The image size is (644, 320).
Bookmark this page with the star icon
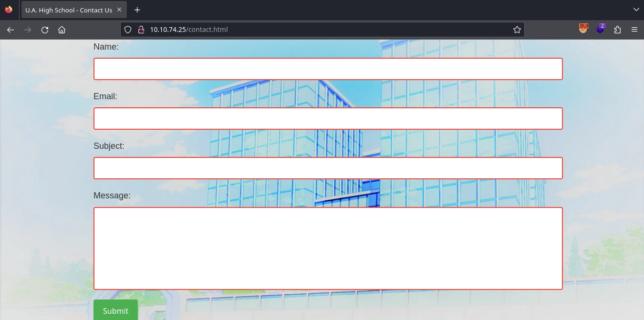coord(517,30)
